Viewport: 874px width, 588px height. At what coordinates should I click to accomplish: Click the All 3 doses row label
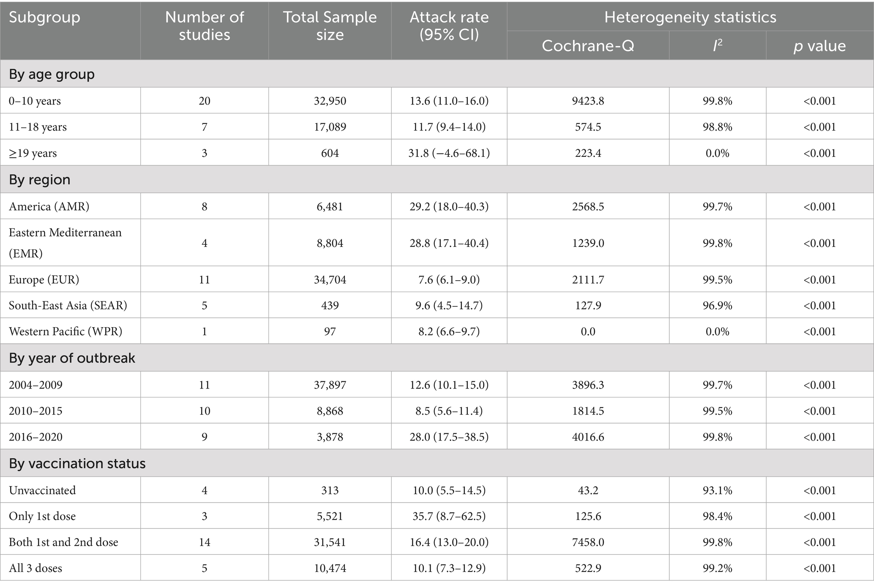36,568
